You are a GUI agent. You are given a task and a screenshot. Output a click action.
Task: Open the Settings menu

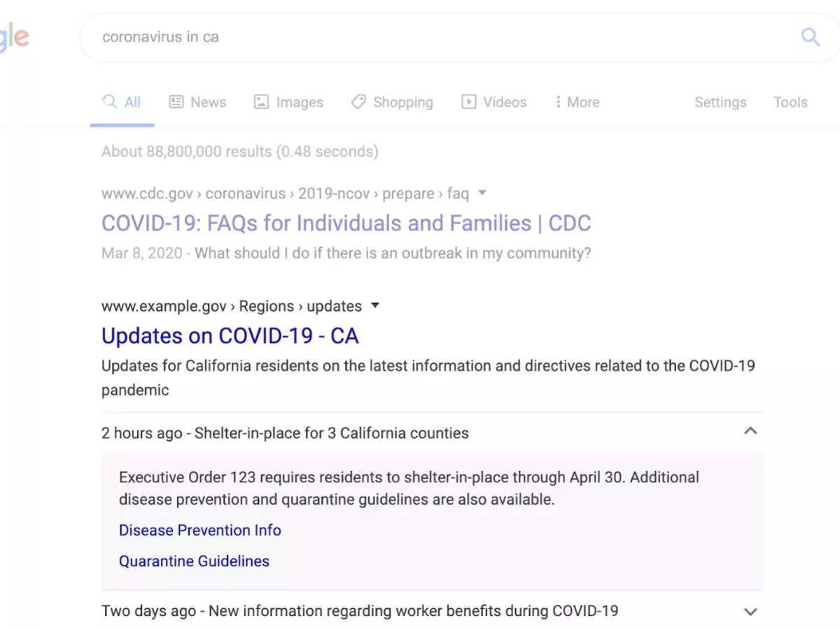(x=720, y=101)
